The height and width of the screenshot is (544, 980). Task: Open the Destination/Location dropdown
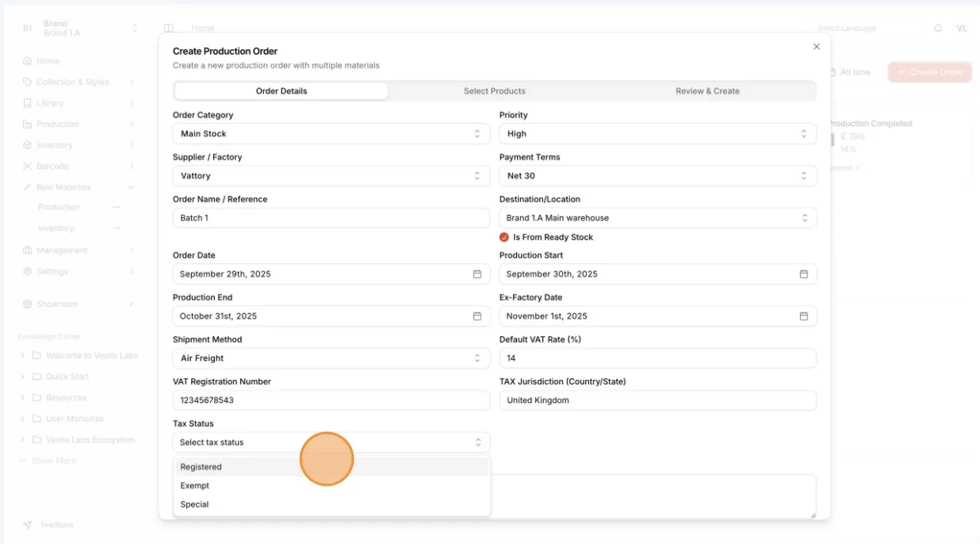pos(658,218)
